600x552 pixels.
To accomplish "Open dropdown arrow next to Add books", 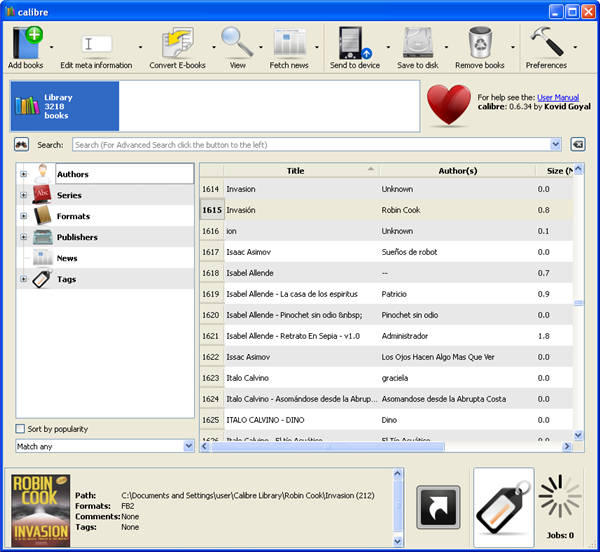I will (x=51, y=47).
